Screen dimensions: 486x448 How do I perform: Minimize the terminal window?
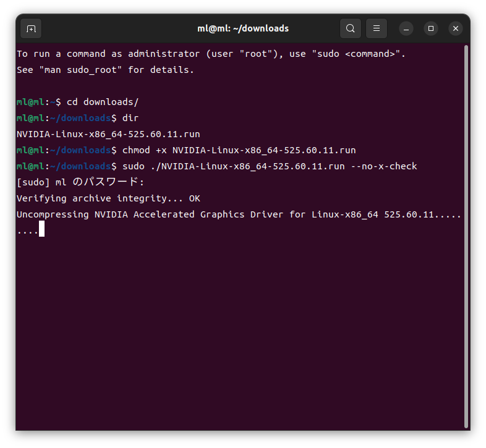pyautogui.click(x=406, y=28)
